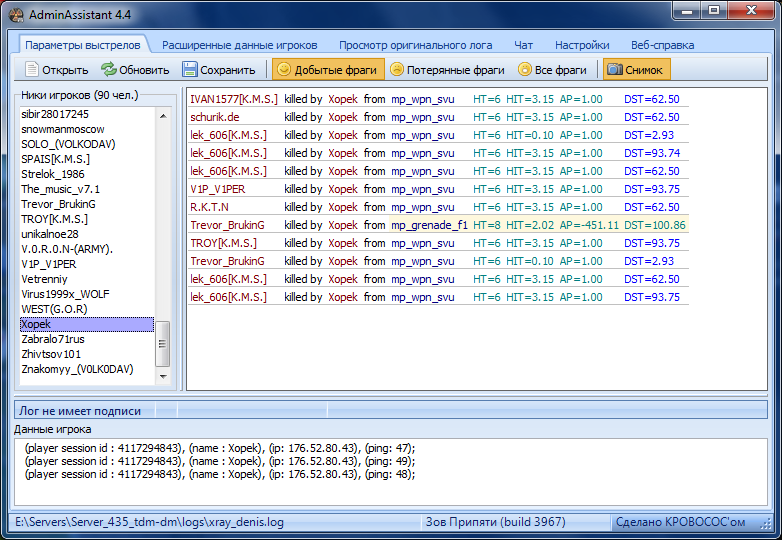Select the highlighted Xopek player entry

click(87, 324)
